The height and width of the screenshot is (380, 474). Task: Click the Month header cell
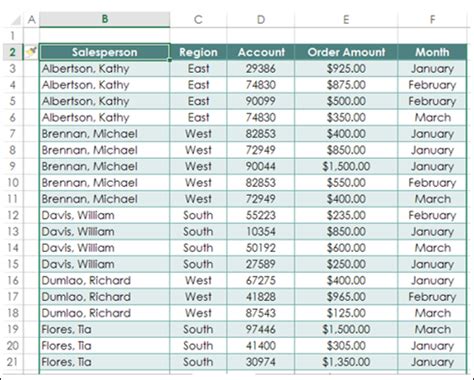point(432,52)
